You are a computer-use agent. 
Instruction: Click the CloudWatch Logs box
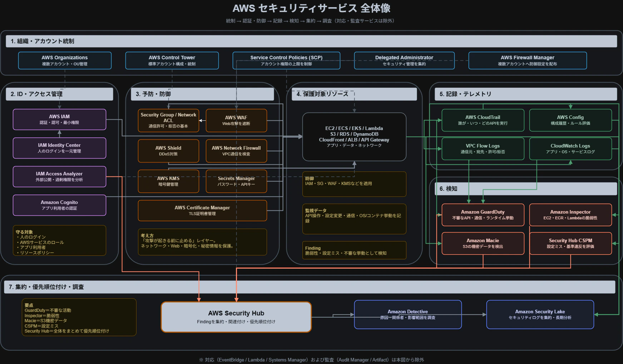(570, 149)
